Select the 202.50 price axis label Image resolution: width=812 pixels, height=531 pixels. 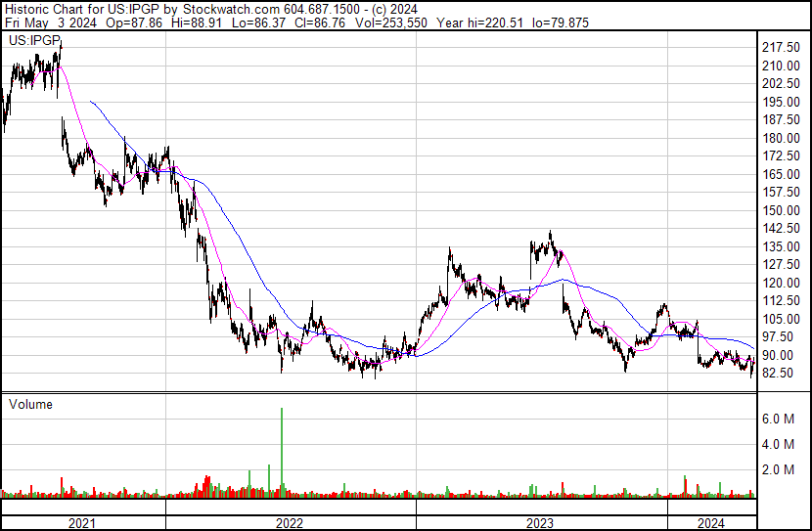[x=781, y=83]
